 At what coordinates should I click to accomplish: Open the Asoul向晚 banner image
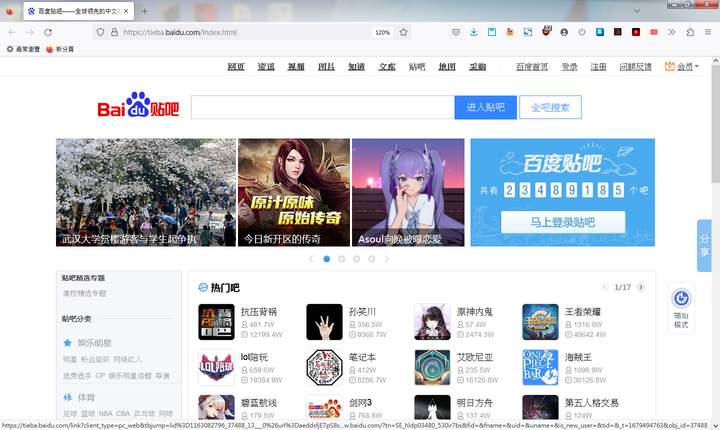(x=408, y=192)
